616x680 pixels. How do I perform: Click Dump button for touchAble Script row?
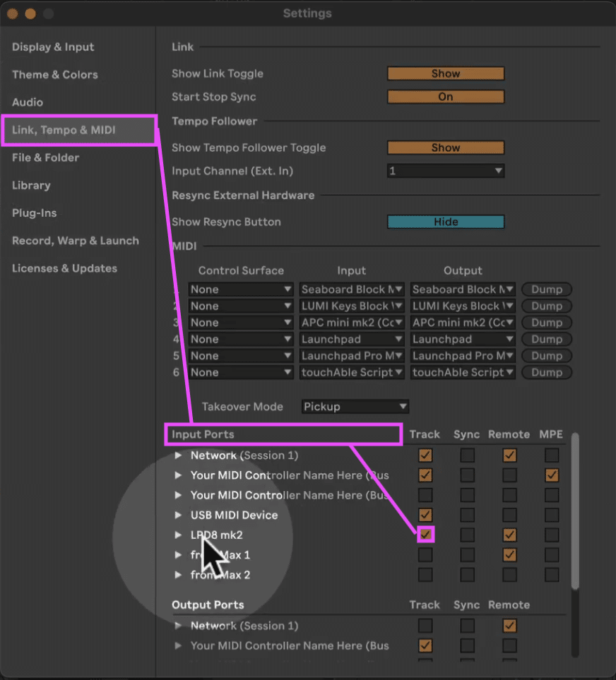coord(547,373)
